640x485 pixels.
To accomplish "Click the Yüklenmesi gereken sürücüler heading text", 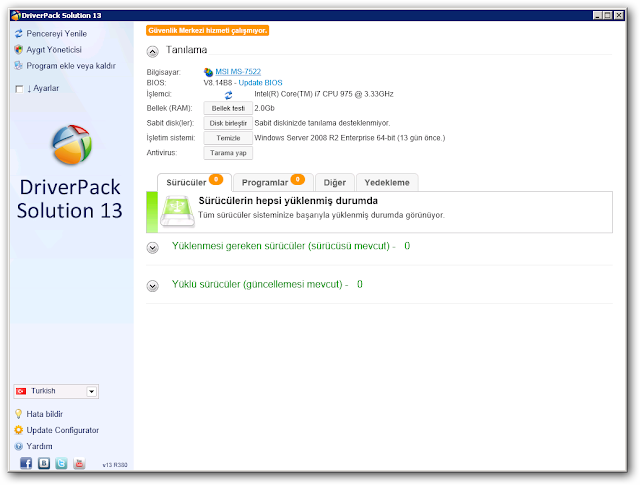I will [281, 246].
